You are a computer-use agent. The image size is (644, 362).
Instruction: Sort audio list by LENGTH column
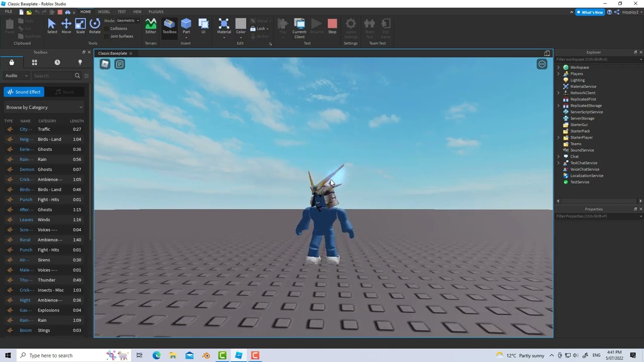click(77, 121)
